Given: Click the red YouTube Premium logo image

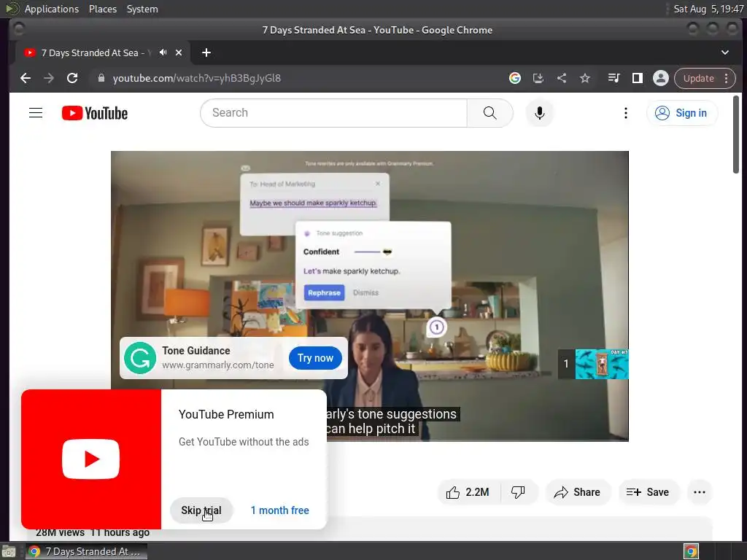Looking at the screenshot, I should tap(91, 459).
